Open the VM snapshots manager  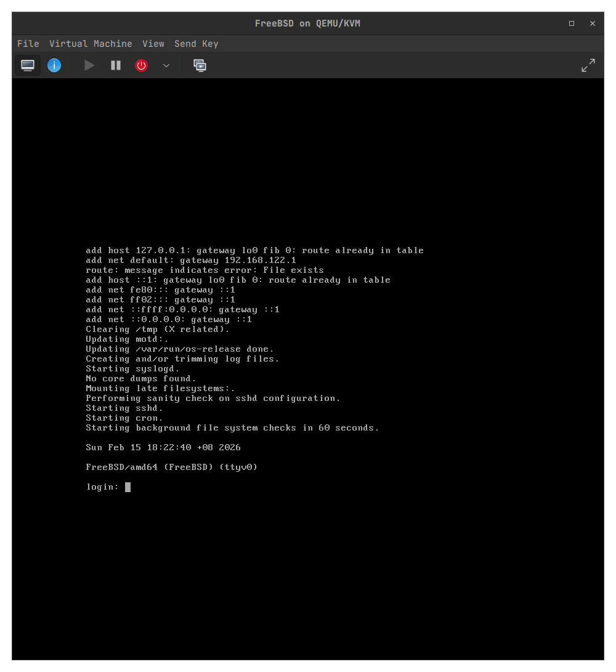coord(200,65)
